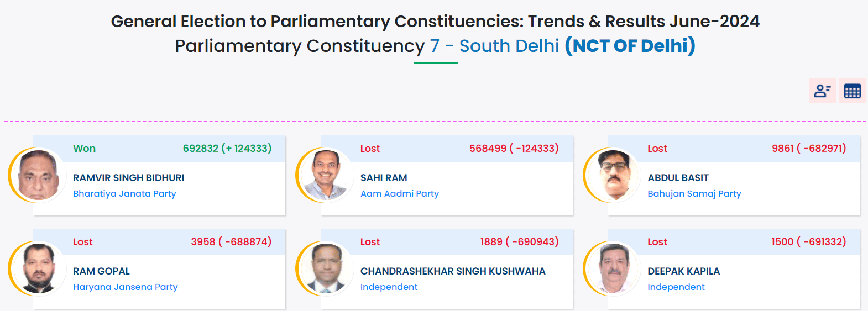Image resolution: width=868 pixels, height=311 pixels.
Task: Switch to table view icon
Action: 852,91
